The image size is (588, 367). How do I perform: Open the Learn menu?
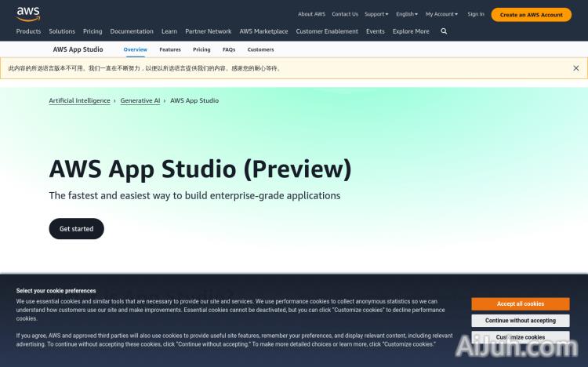(169, 31)
